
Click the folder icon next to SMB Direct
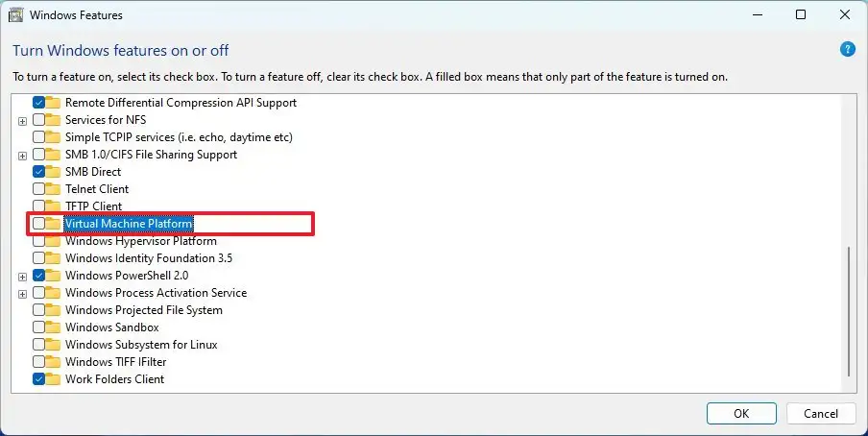coord(53,172)
